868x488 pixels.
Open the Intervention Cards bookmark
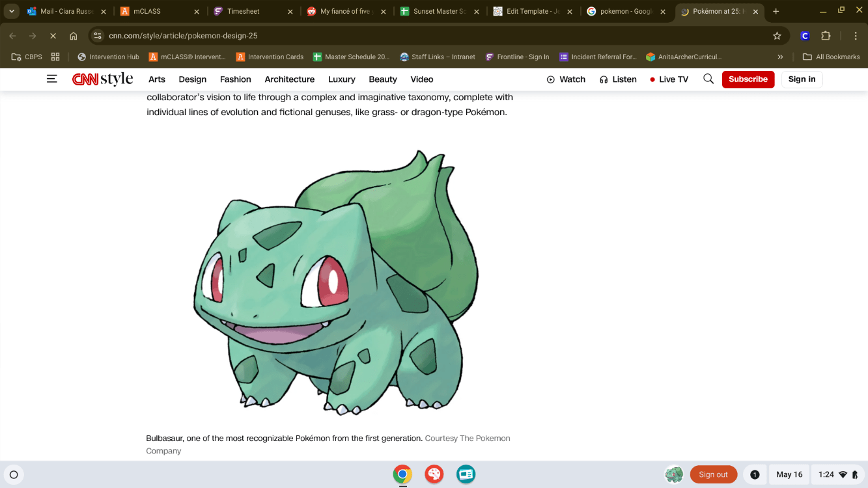click(x=270, y=57)
